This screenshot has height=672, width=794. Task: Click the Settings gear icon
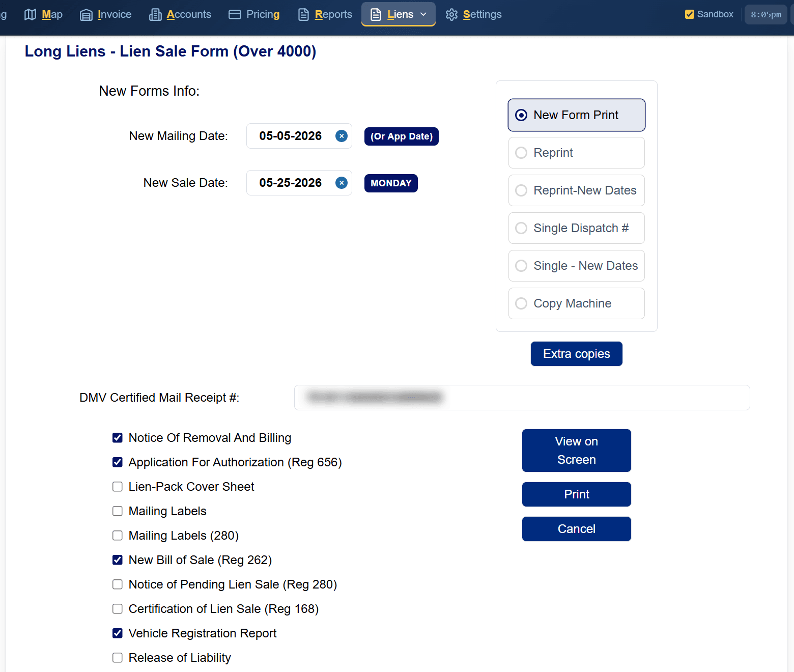[x=451, y=15]
